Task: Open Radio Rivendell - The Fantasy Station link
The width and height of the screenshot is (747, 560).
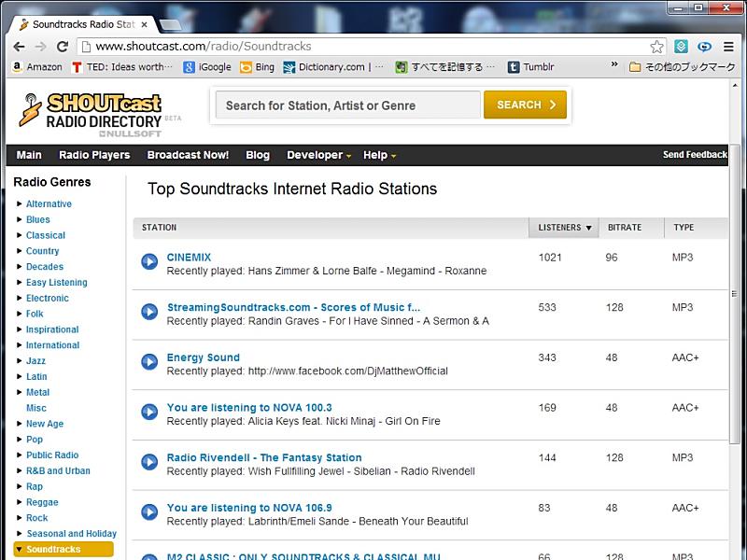Action: (264, 457)
